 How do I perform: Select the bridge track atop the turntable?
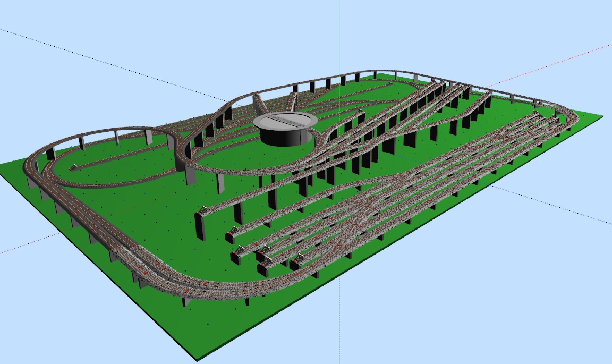(x=285, y=121)
